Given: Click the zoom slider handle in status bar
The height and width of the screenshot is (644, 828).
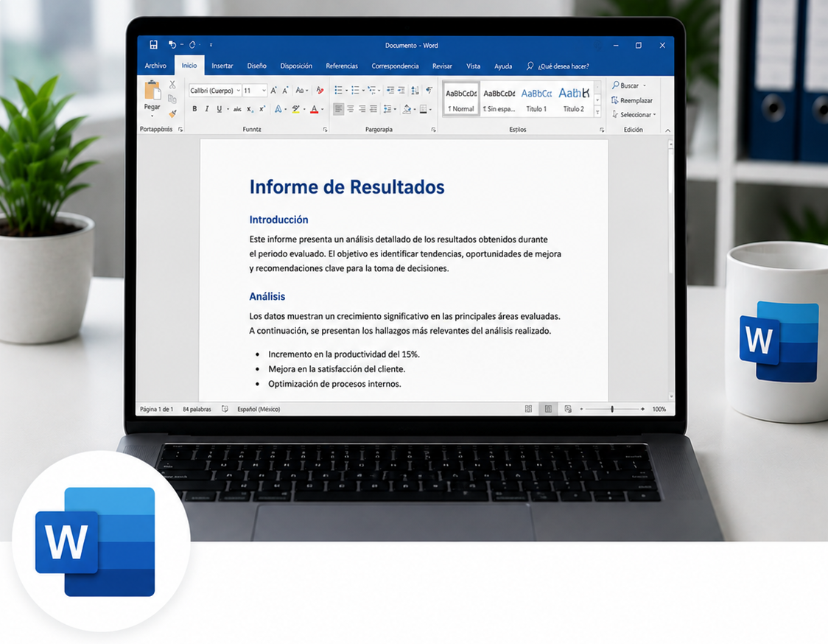Looking at the screenshot, I should (612, 409).
